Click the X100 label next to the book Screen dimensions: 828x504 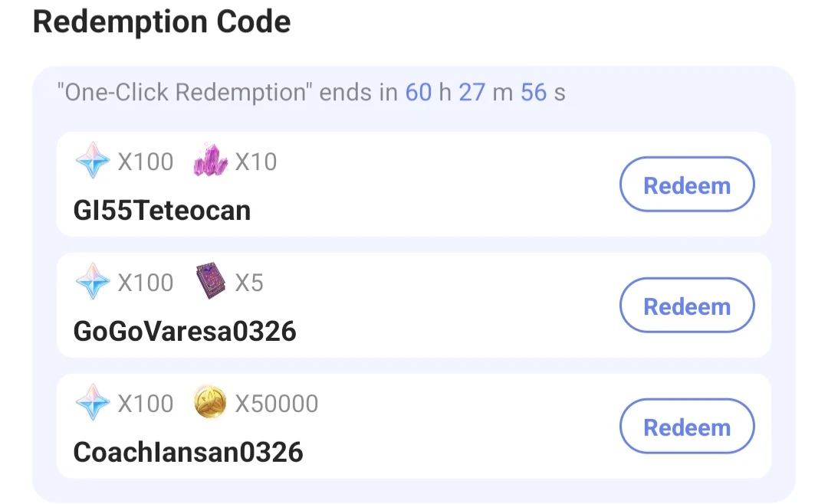tap(147, 282)
